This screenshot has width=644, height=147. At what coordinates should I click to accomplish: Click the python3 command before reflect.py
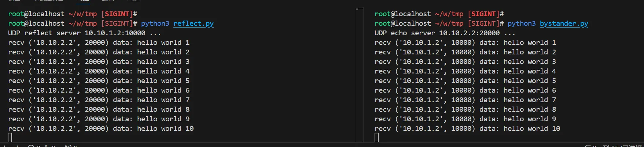pyautogui.click(x=155, y=24)
